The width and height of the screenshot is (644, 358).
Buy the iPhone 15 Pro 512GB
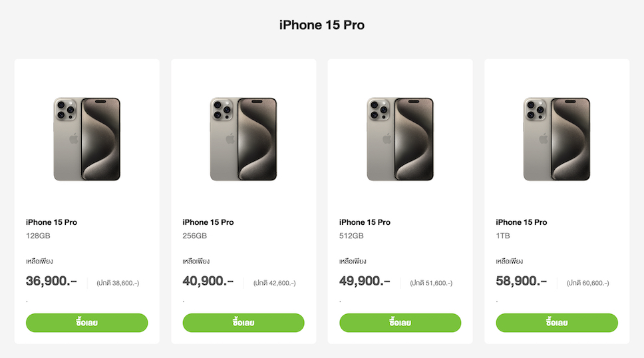click(400, 323)
